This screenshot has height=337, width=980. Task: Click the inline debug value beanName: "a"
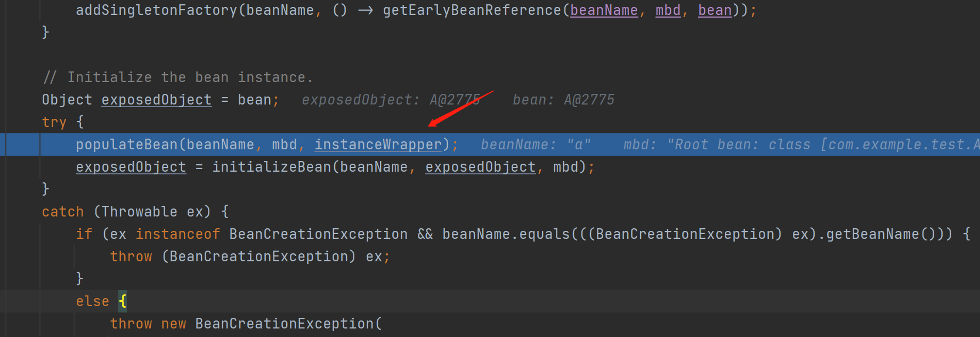pyautogui.click(x=535, y=145)
